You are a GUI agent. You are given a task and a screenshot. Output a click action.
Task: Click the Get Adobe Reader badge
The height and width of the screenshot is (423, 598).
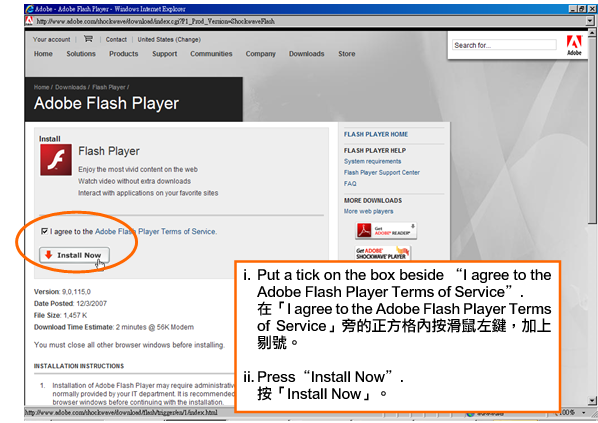tap(386, 231)
